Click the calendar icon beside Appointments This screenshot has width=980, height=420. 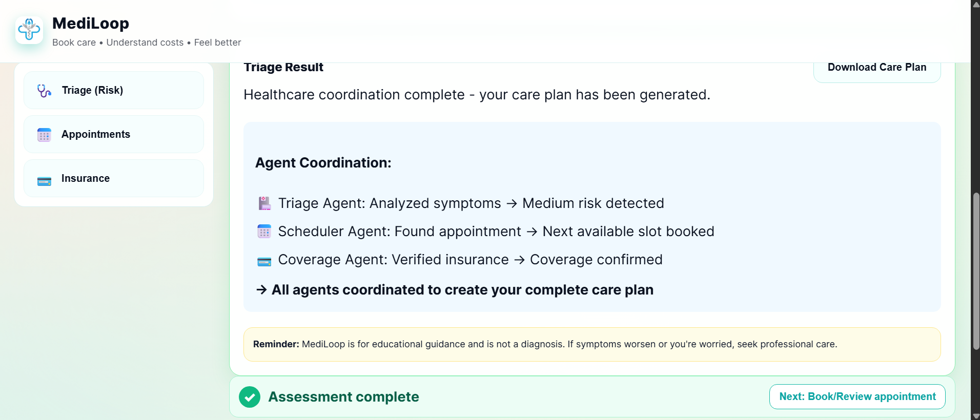[44, 135]
